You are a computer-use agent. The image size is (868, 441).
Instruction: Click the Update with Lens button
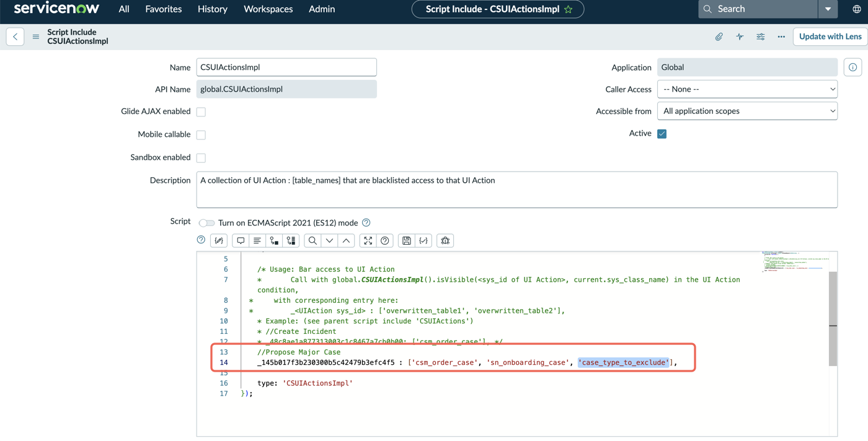click(x=830, y=37)
